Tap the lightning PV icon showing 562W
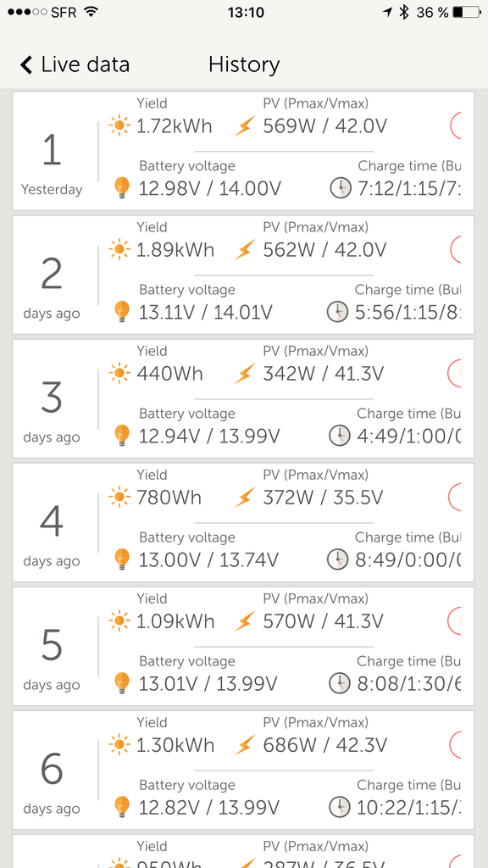Screen dimensions: 488x868 tap(245, 250)
